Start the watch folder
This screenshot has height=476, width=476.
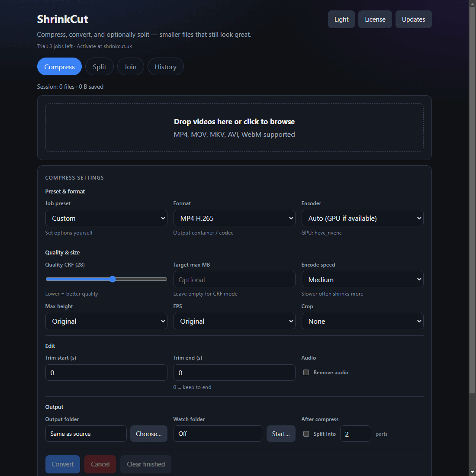[x=281, y=434]
